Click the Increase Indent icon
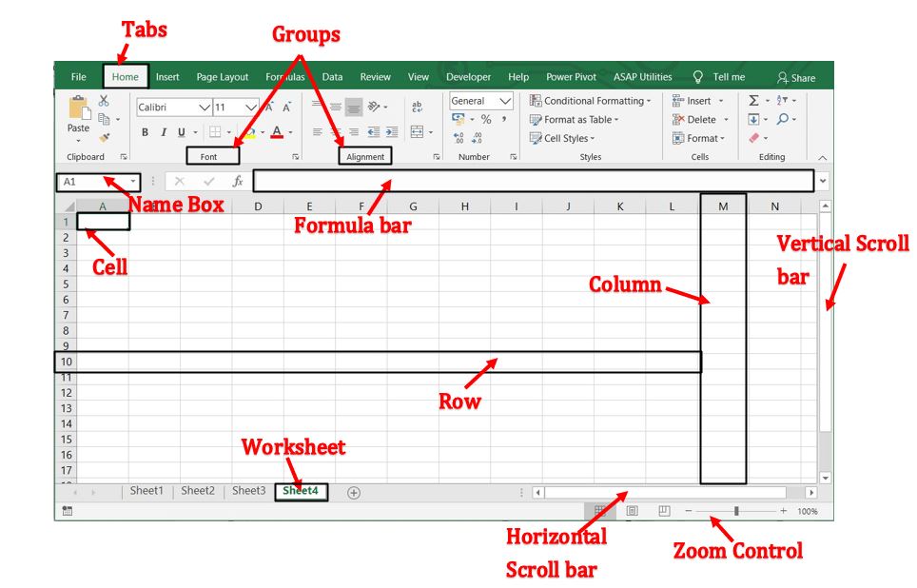This screenshot has width=917, height=588. coord(390,132)
